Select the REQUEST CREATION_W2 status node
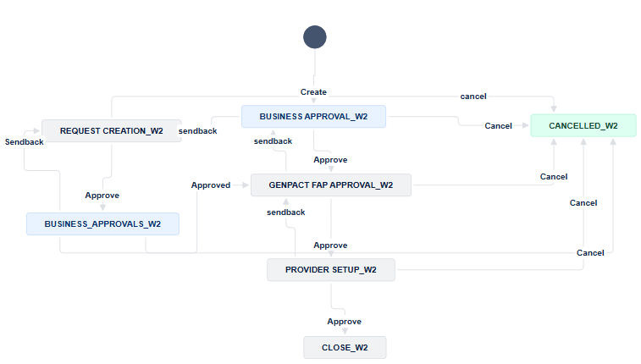The width and height of the screenshot is (641, 364). pos(112,130)
